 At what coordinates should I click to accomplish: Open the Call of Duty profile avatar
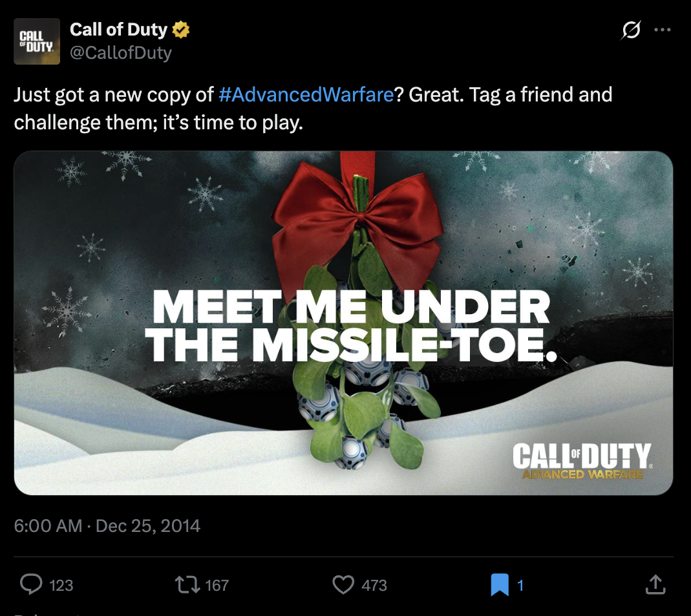point(37,41)
